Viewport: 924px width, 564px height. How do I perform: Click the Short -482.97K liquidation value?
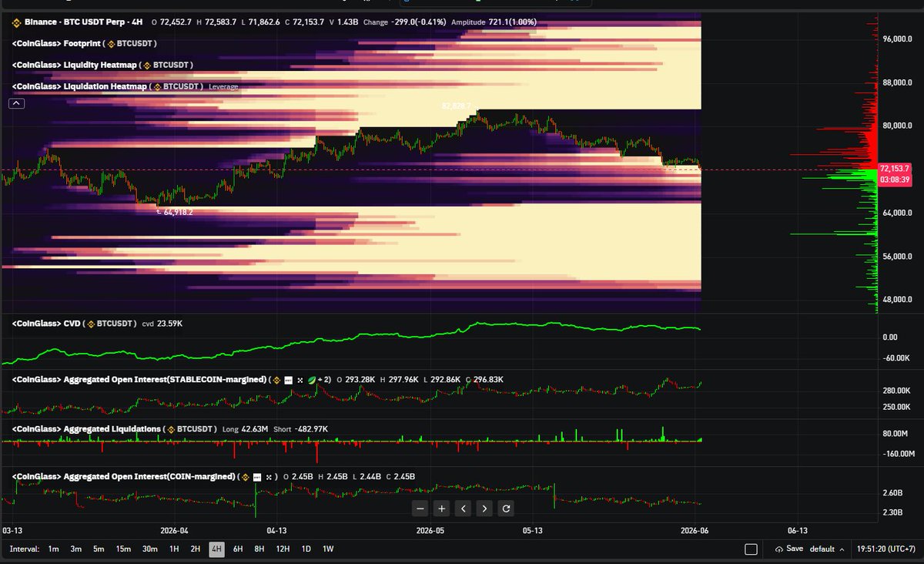300,428
